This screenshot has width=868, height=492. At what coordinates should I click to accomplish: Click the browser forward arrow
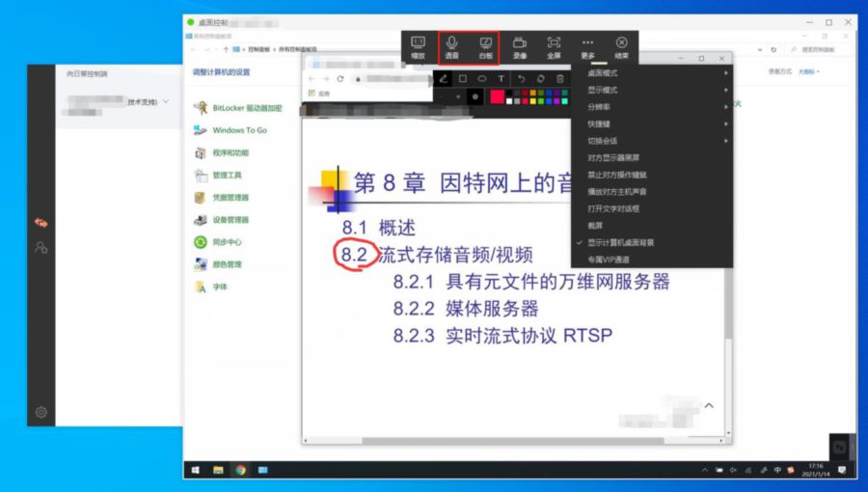326,79
